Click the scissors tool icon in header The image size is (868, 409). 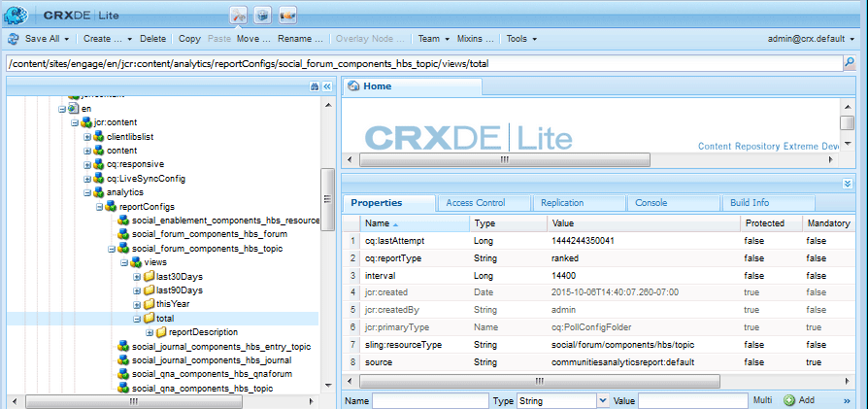click(x=238, y=16)
